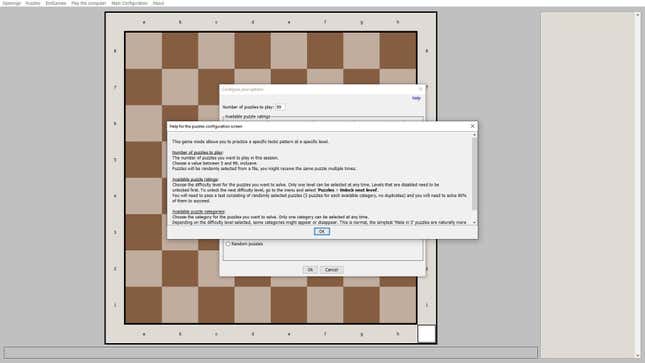Click the help text scrollbar up arrow
The height and width of the screenshot is (363, 645).
(474, 135)
